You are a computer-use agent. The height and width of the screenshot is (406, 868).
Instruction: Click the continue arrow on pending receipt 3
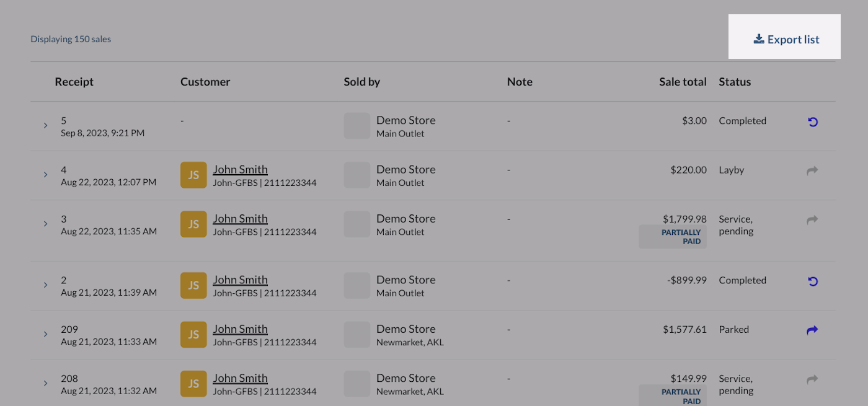[812, 220]
